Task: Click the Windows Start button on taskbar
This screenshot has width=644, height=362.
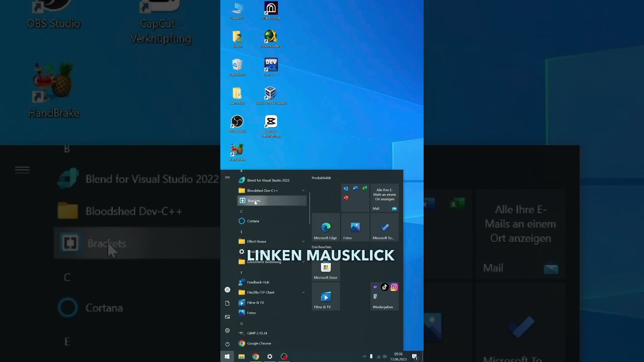Action: [x=227, y=356]
